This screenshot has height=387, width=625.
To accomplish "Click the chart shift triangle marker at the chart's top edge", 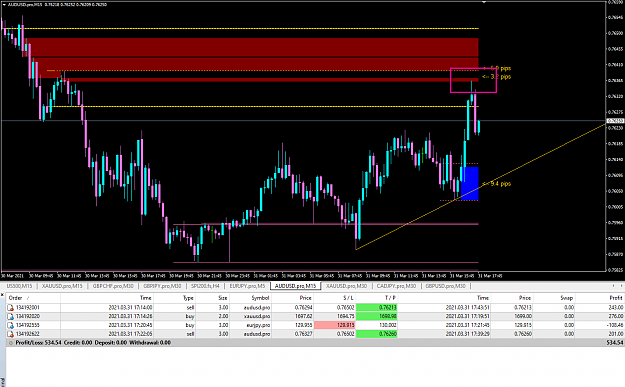I will [484, 2].
